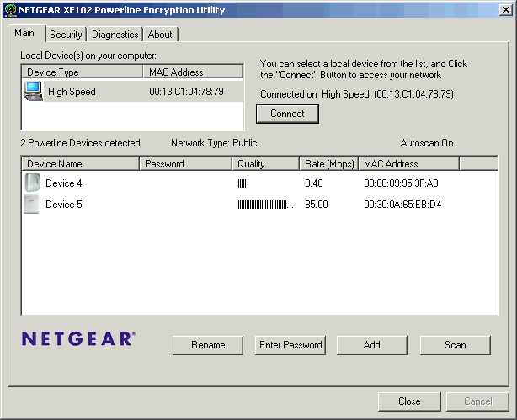
Task: Click the Connect button
Action: click(287, 114)
